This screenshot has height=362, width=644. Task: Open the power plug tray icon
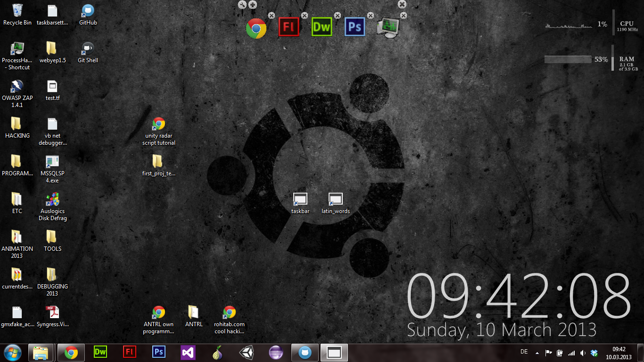point(560,353)
